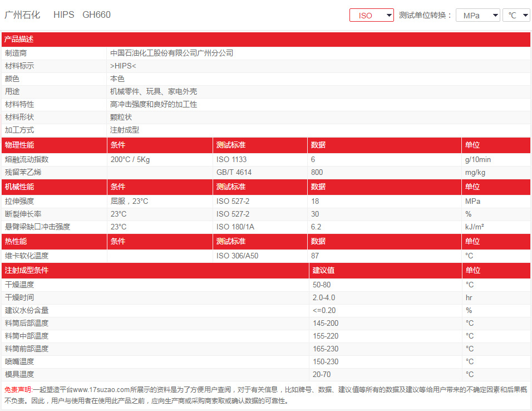The width and height of the screenshot is (532, 411).
Task: Select the 维卡软化温度 row label
Action: (x=27, y=256)
